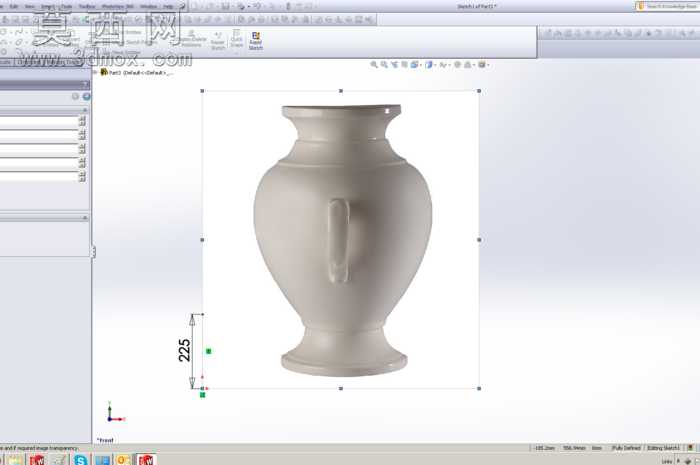Open Display/Delete Relations tool
The width and height of the screenshot is (700, 465).
pos(192,39)
